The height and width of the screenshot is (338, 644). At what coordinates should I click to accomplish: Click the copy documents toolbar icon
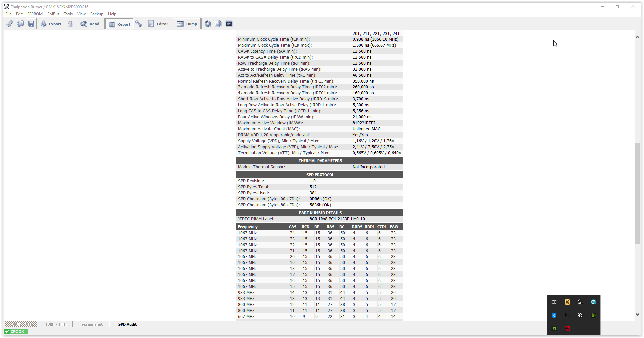[x=218, y=24]
